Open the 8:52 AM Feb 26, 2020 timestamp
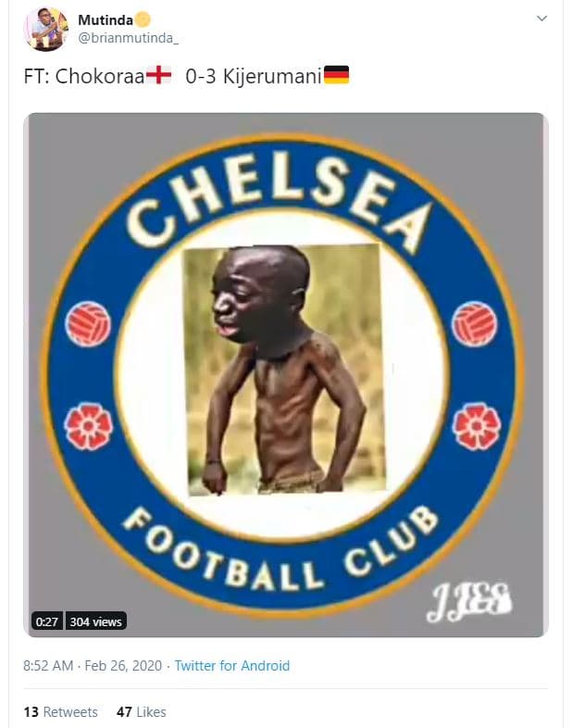The width and height of the screenshot is (572, 728). pyautogui.click(x=93, y=665)
